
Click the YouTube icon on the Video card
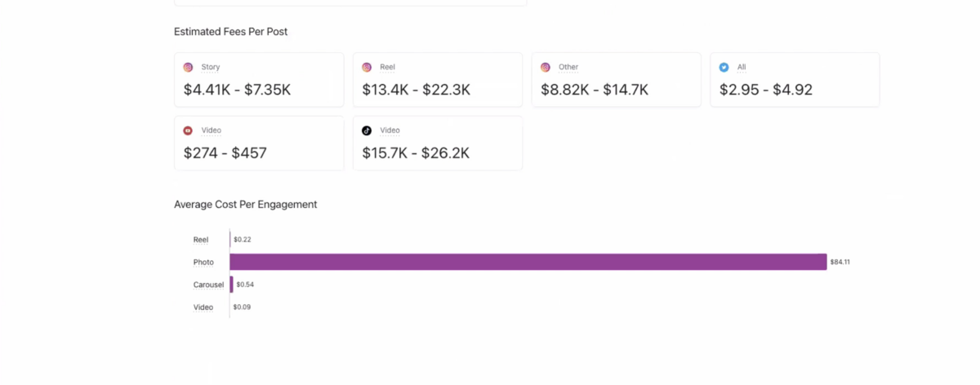tap(189, 131)
